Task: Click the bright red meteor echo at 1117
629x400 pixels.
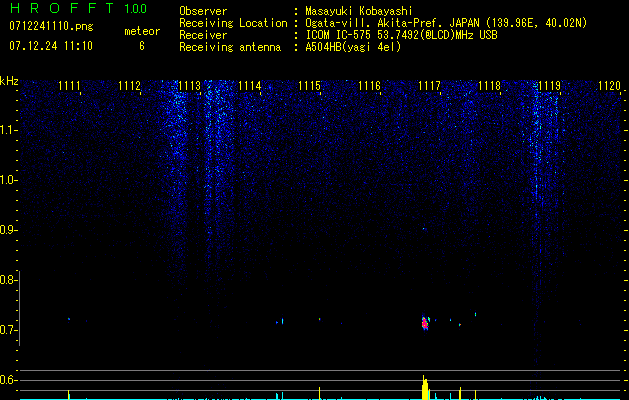Action: (425, 323)
